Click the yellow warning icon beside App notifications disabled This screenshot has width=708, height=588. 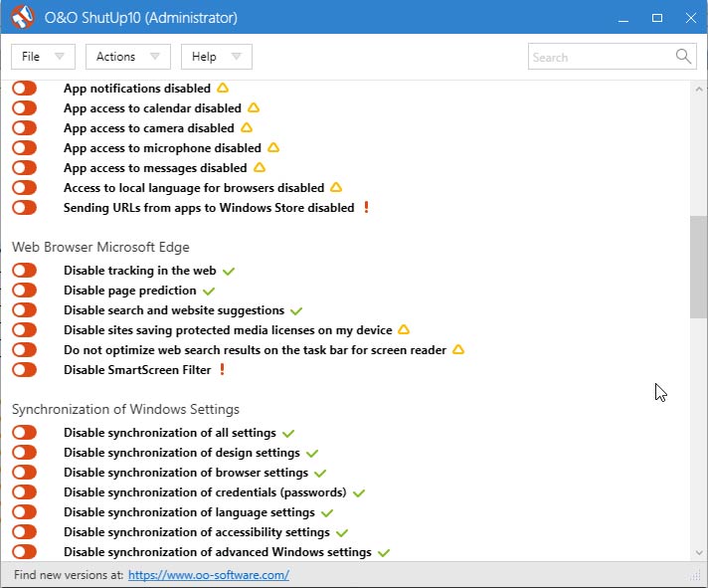point(223,88)
